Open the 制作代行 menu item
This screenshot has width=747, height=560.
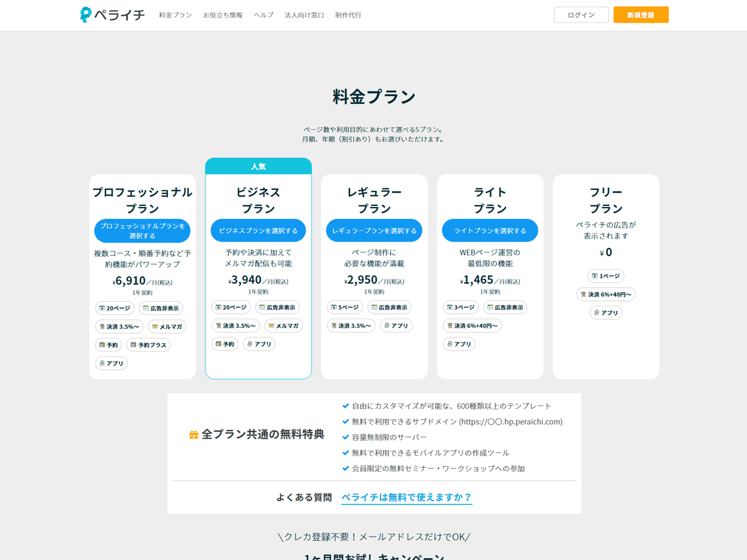click(x=348, y=15)
